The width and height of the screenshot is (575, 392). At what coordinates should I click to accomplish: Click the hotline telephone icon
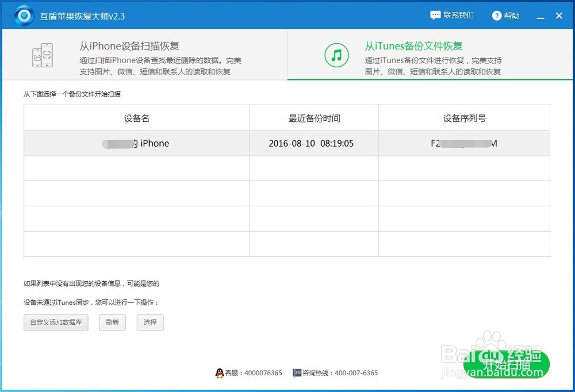[x=297, y=373]
